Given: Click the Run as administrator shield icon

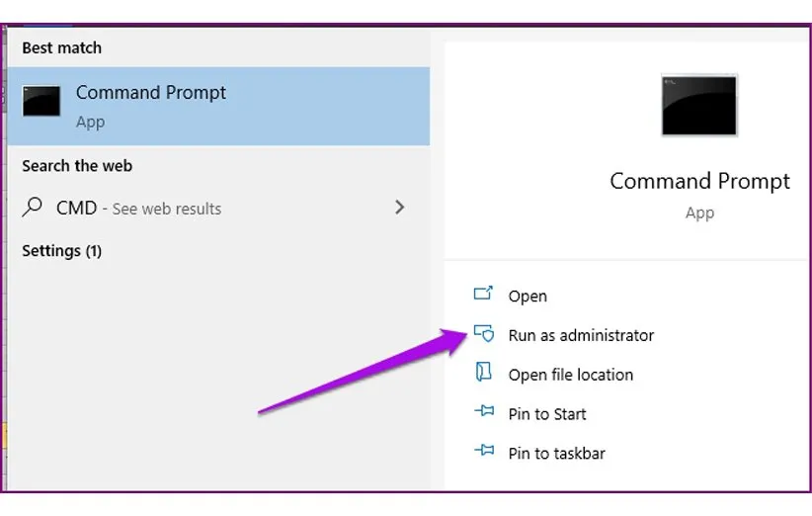Looking at the screenshot, I should pyautogui.click(x=483, y=334).
